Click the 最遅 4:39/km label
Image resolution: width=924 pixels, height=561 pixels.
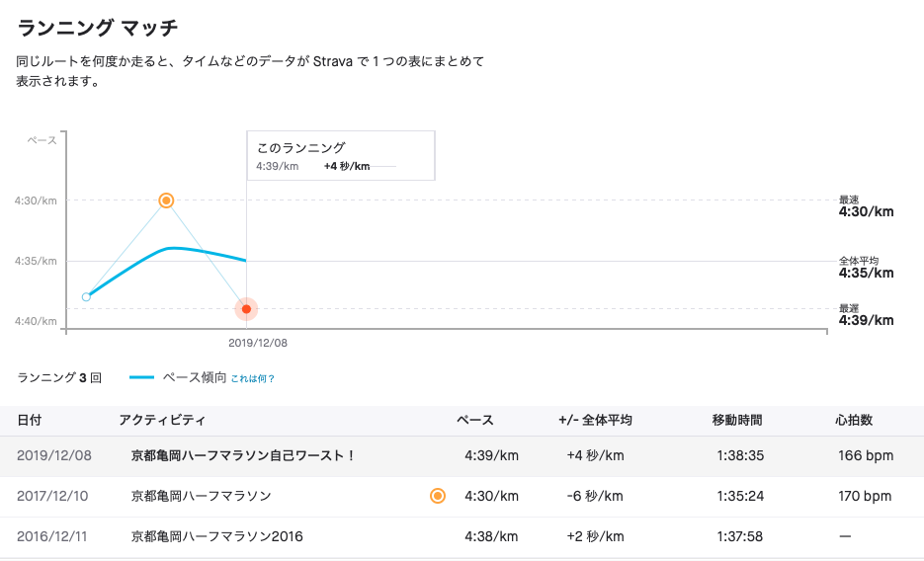(x=867, y=315)
